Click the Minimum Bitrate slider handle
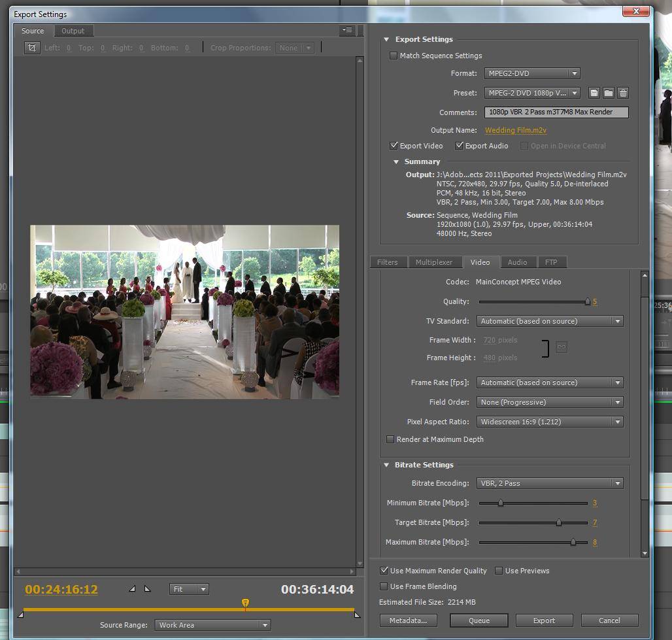 point(501,503)
